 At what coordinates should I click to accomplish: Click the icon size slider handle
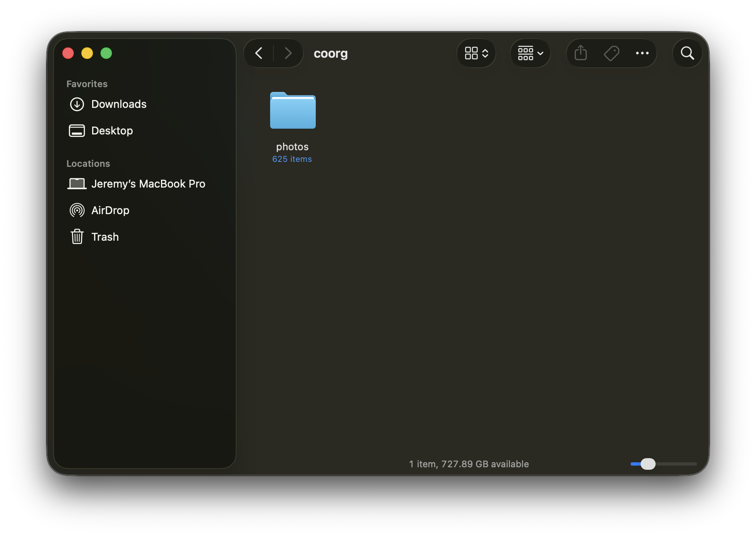[x=648, y=464]
